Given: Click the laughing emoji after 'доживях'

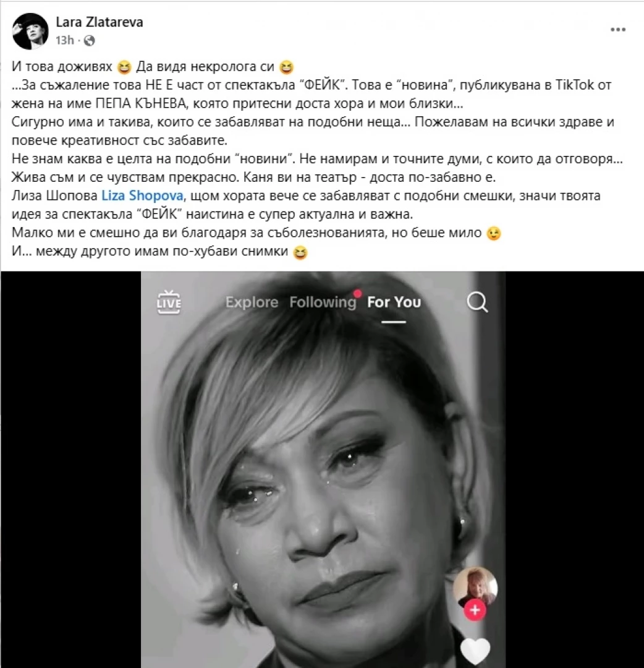Looking at the screenshot, I should 124,67.
